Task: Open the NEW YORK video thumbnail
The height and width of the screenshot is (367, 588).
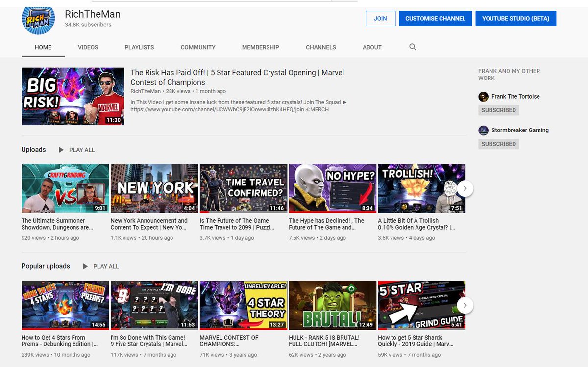Action: pos(154,188)
